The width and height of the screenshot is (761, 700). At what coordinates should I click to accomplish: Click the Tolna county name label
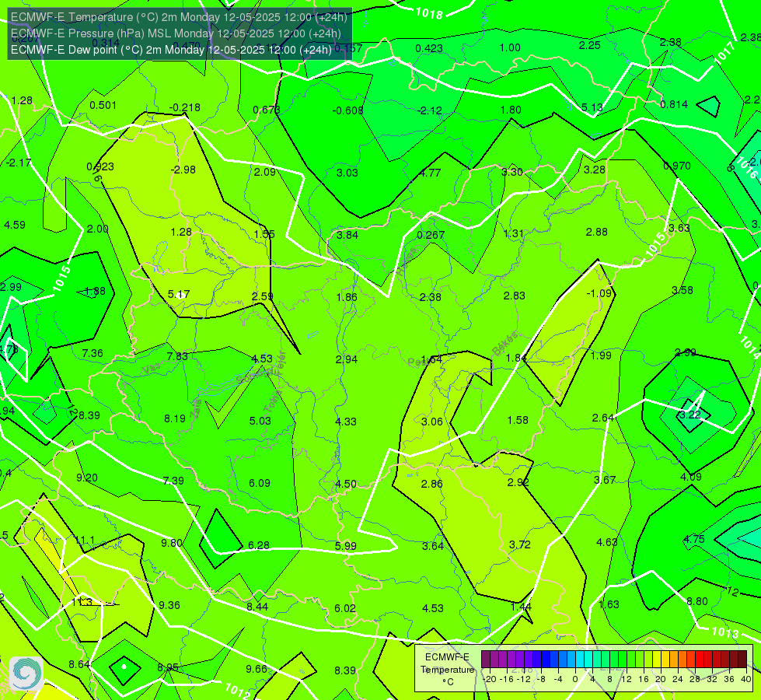coord(273,401)
